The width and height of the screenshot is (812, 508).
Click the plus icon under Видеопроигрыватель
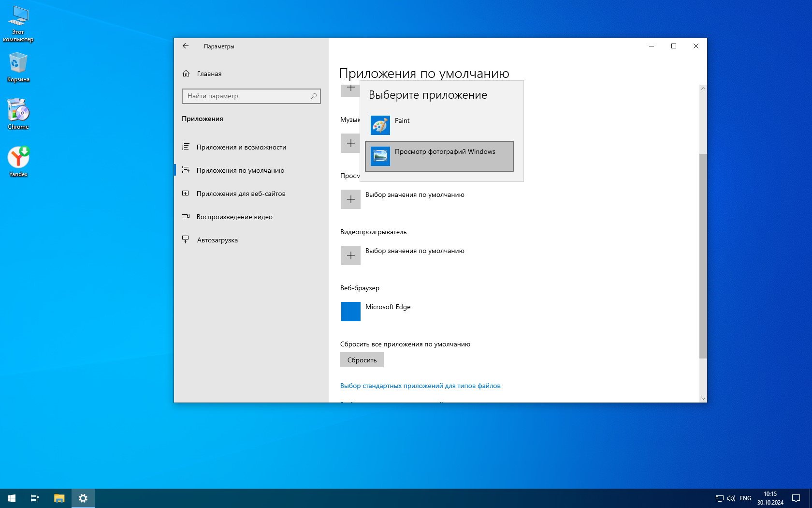click(x=350, y=255)
